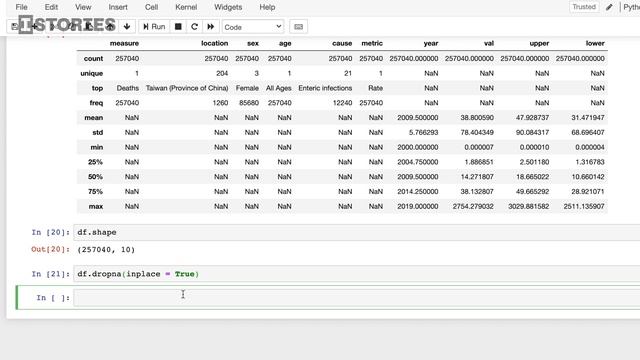Screen dimensions: 640x360
Task: Click the '25%' row label
Action: pos(95,162)
